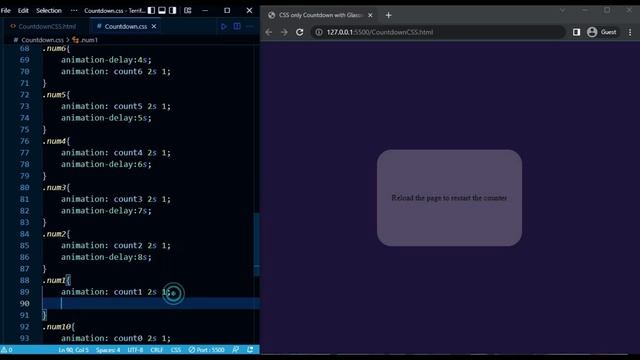This screenshot has height=360, width=640.
Task: Click the warnings count in status bar
Action: pyautogui.click(x=7, y=350)
